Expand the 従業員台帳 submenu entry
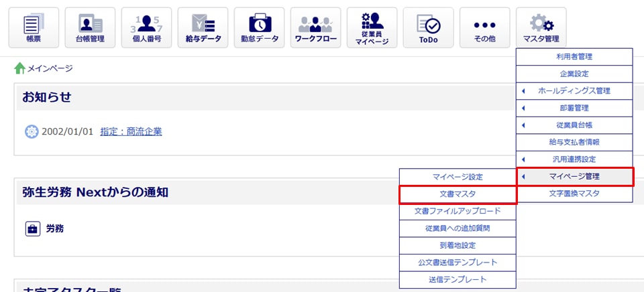Viewport: 644px width, 292px height. 574,125
